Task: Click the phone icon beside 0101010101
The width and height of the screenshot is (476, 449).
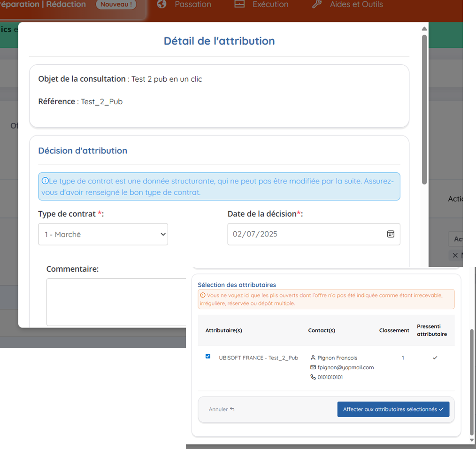Action: click(x=313, y=377)
